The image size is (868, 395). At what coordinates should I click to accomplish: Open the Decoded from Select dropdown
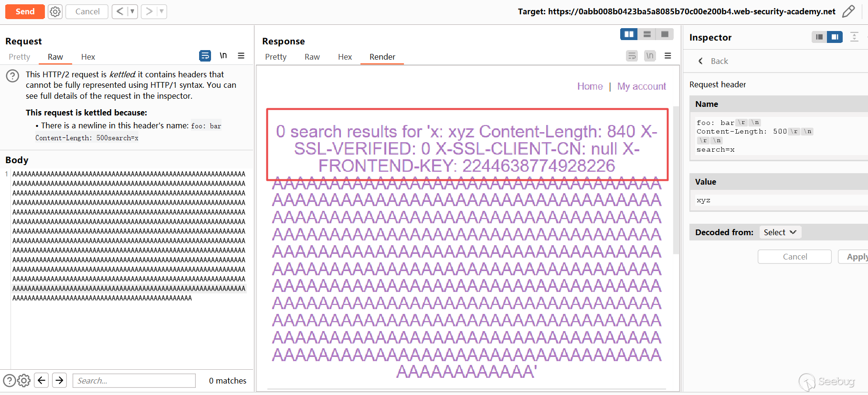pos(780,232)
